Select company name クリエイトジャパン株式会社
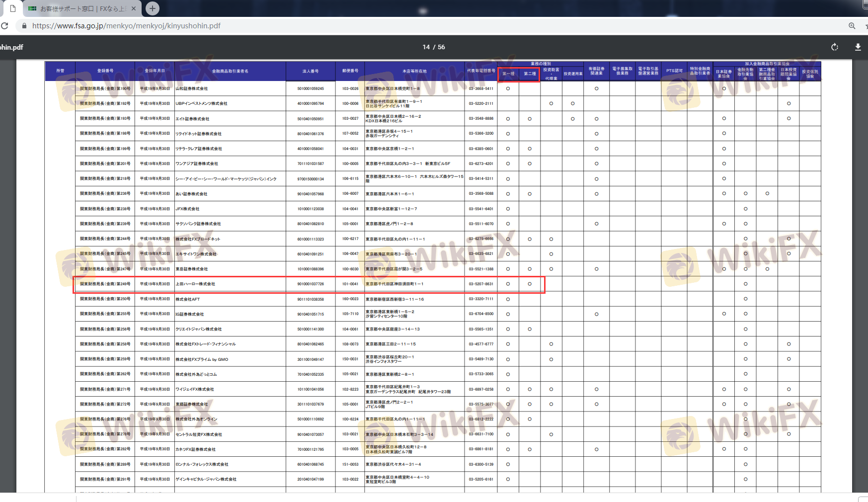868x502 pixels. pos(199,329)
